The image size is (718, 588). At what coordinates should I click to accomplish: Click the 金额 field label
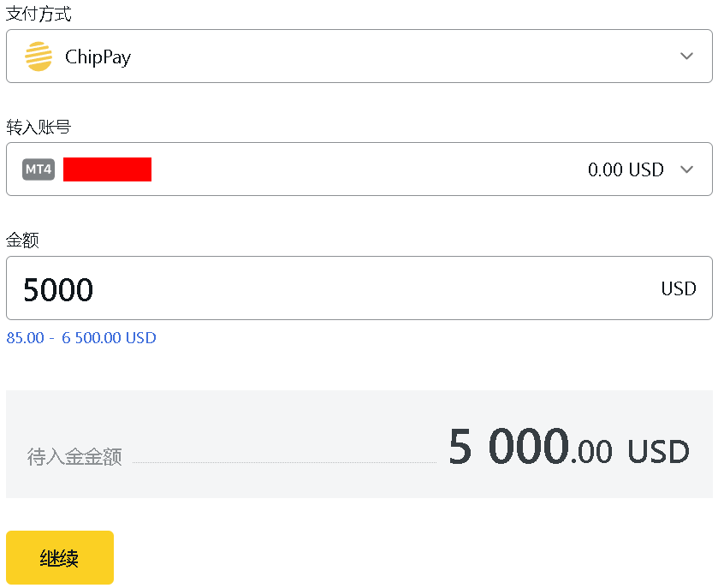point(23,241)
